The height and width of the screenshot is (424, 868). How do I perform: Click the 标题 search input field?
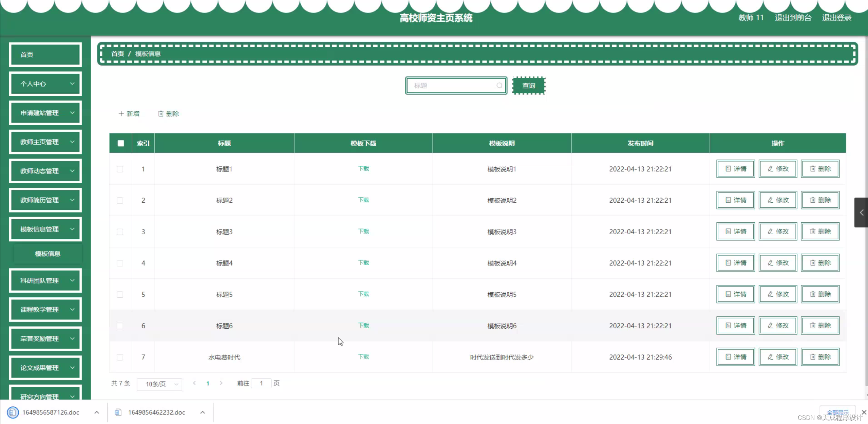tap(456, 86)
